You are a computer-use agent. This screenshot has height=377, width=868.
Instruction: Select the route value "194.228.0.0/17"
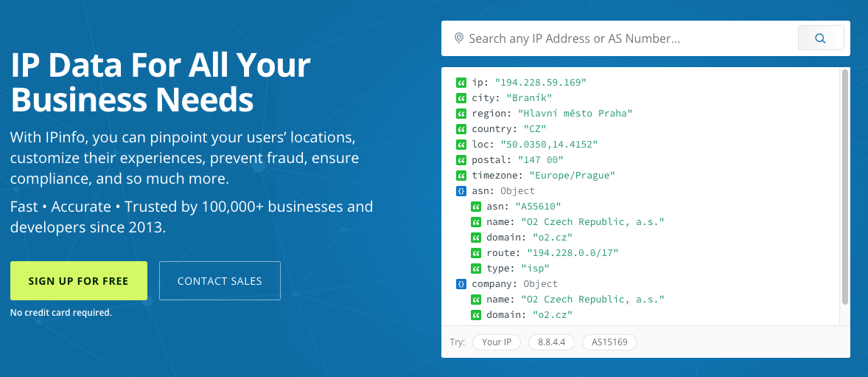pyautogui.click(x=573, y=253)
